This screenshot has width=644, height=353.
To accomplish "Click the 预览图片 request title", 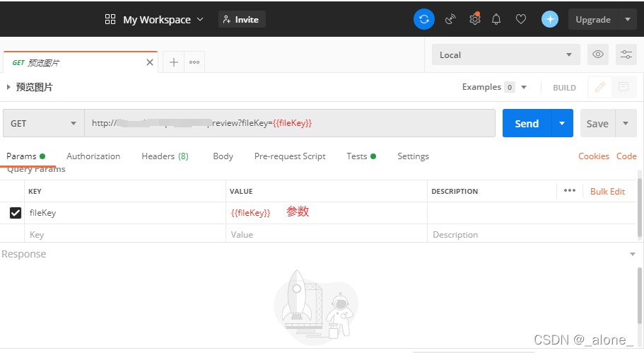I will pos(35,87).
